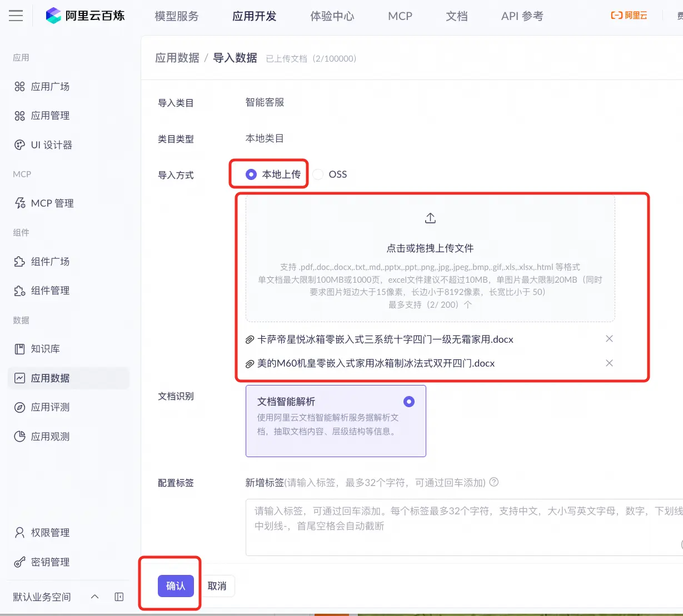
Task: Click the 取消 button
Action: [217, 586]
